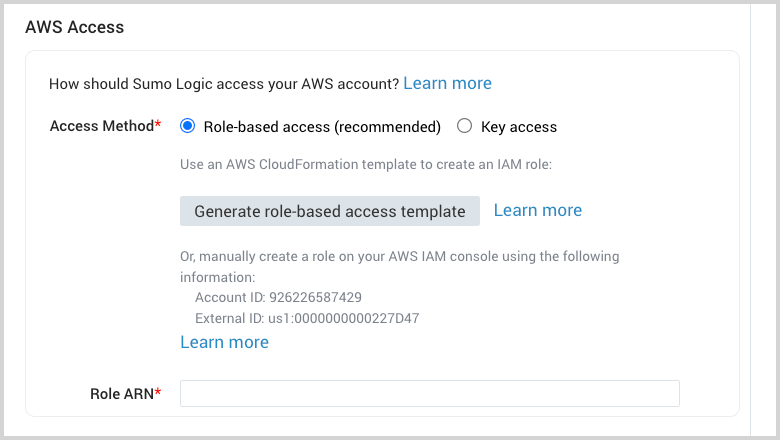Image resolution: width=780 pixels, height=440 pixels.
Task: Select the Role-based access radio button
Action: coord(187,127)
